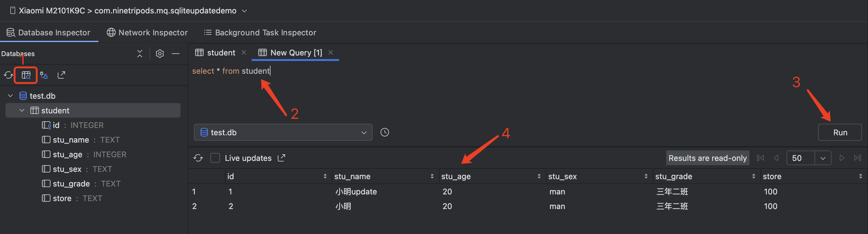Run the SQL query
Viewport: 868px width, 234px height.
point(840,132)
